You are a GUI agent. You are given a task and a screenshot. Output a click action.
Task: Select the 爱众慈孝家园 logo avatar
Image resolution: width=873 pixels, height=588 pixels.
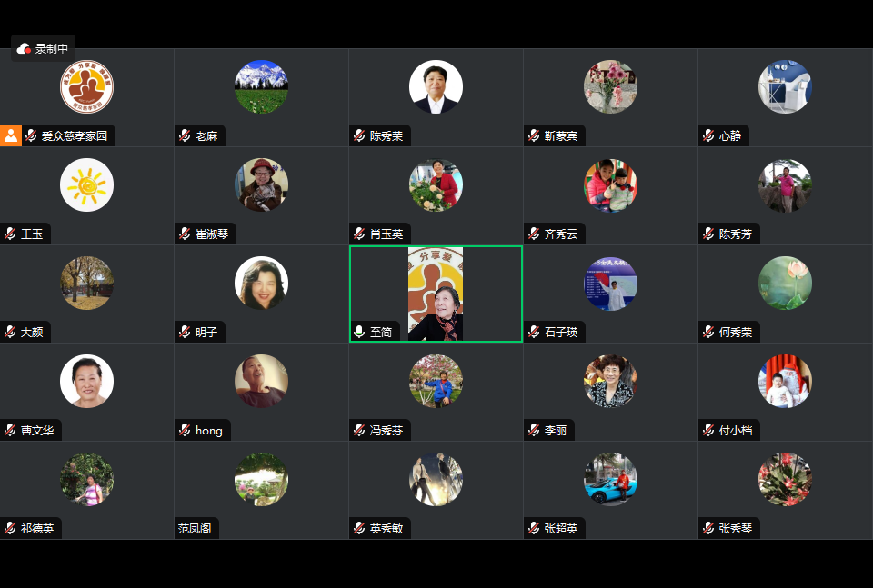[x=87, y=86]
